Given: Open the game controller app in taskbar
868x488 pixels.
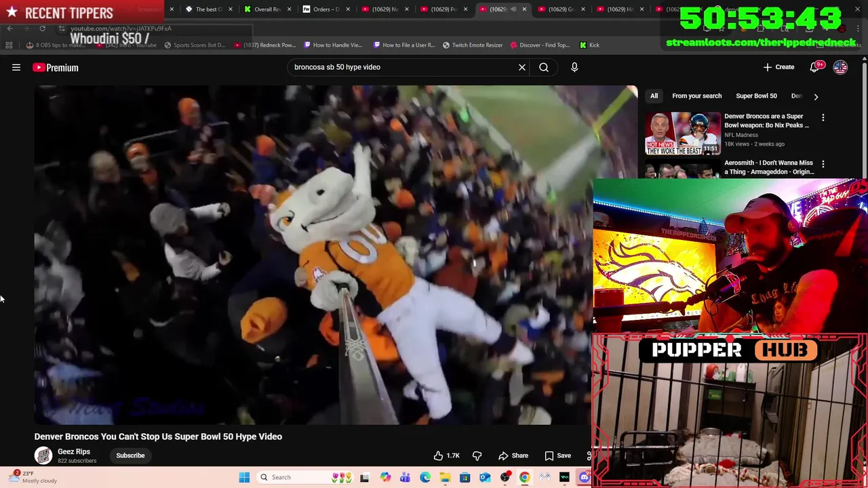Looking at the screenshot, I should point(545,477).
